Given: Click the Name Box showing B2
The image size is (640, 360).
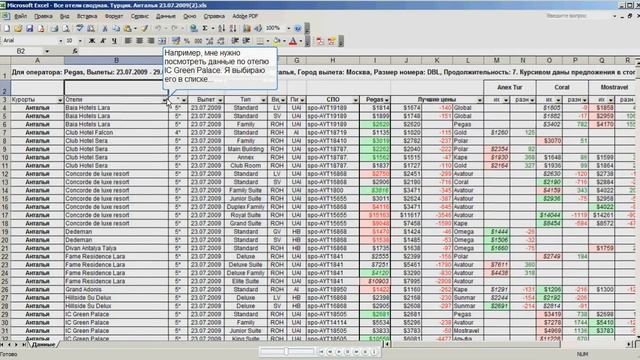Looking at the screenshot, I should coord(21,51).
